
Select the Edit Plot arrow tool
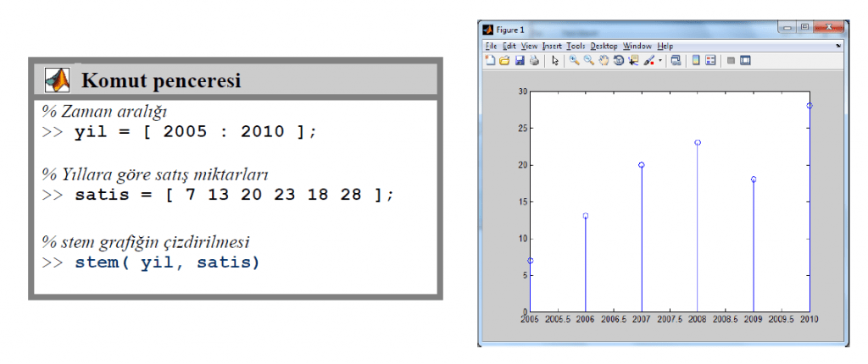[555, 60]
